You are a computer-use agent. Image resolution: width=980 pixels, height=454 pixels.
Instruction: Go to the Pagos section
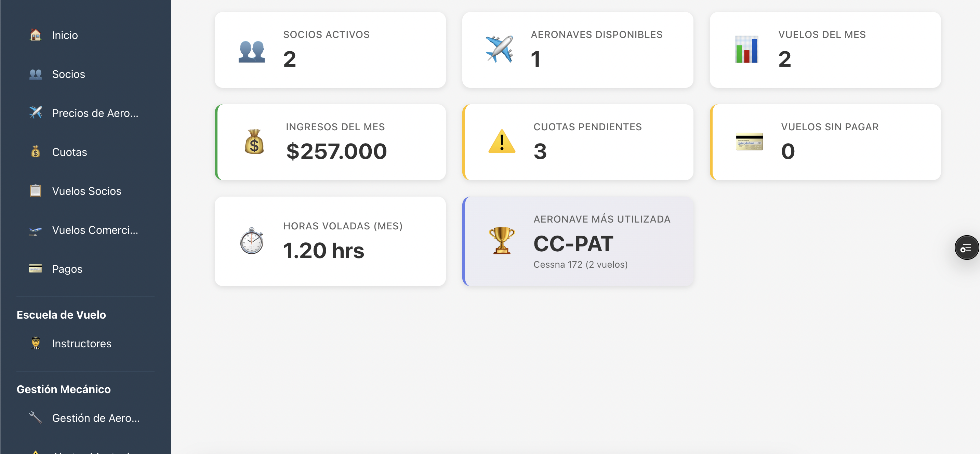pos(67,269)
